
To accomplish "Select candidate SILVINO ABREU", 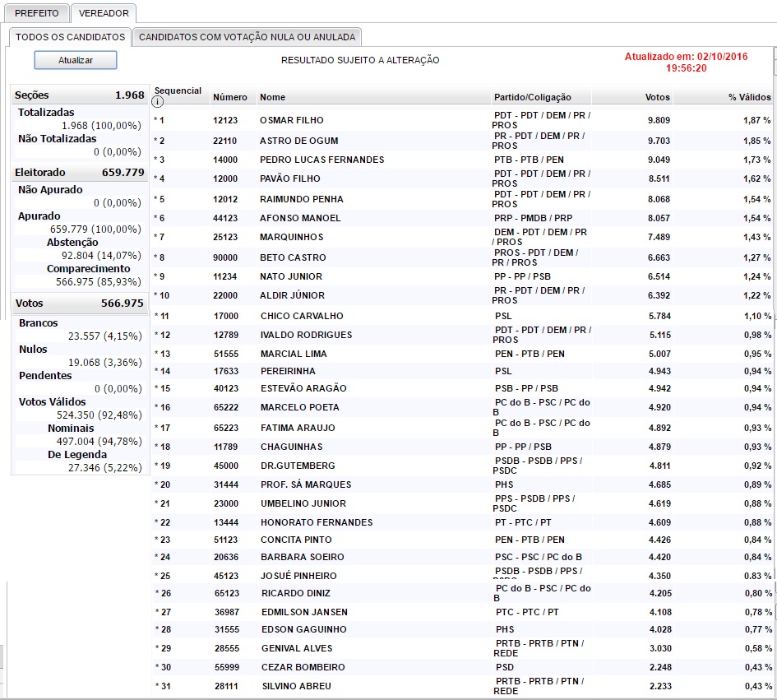I will [298, 686].
